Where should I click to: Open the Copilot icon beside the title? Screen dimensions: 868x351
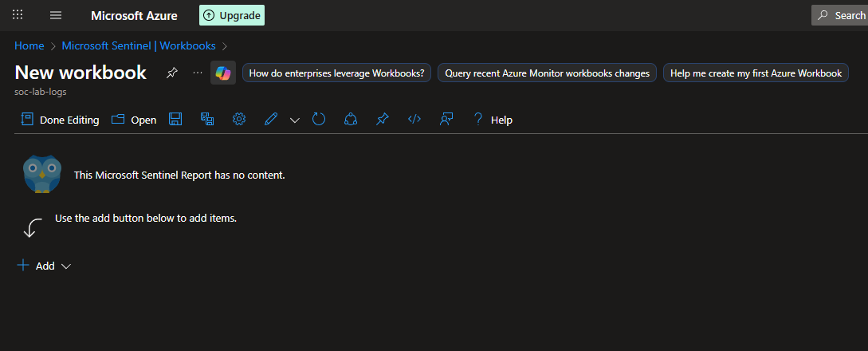point(222,73)
